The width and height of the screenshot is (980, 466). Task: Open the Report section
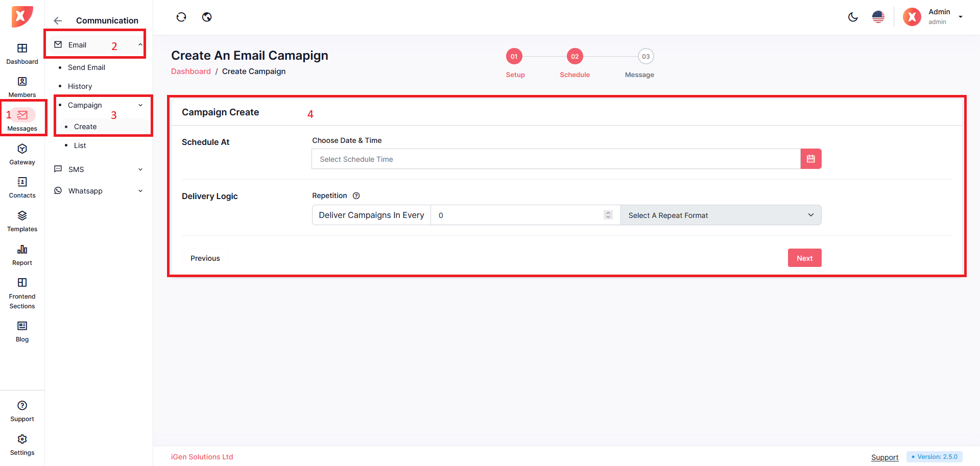[x=22, y=255]
